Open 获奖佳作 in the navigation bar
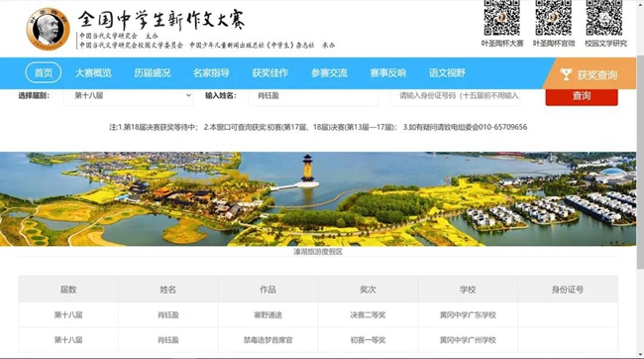Viewport: 644px width, 359px height. click(269, 72)
